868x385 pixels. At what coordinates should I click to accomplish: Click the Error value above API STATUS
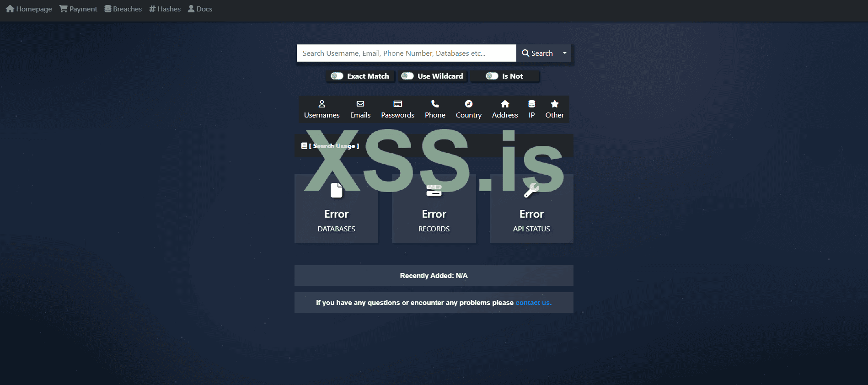pos(531,214)
